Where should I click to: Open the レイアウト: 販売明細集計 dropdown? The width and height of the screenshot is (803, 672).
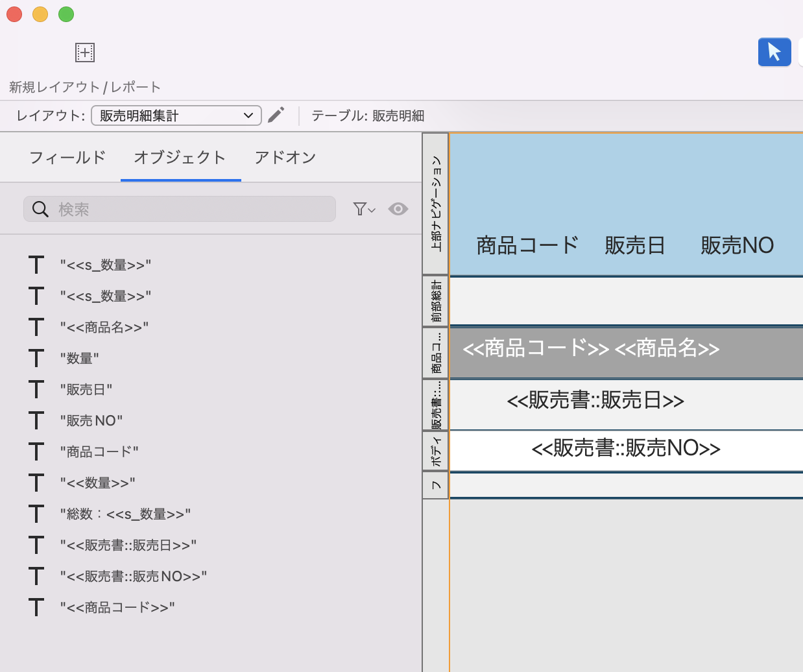[175, 115]
